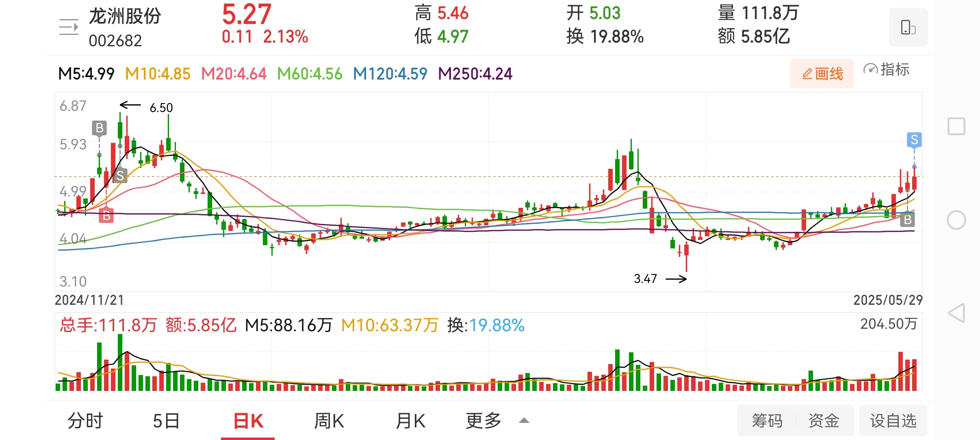
Task: Switch to the 分时 intraday tab
Action: click(x=85, y=421)
